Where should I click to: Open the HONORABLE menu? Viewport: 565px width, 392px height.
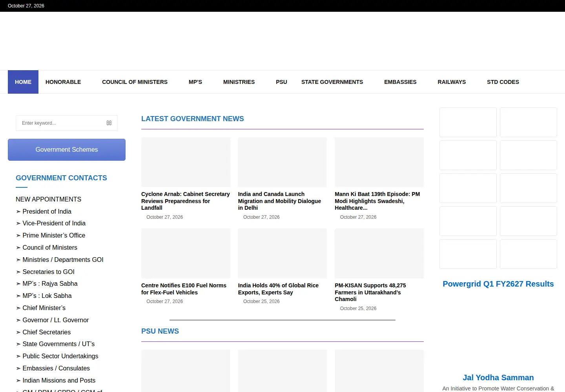63,82
